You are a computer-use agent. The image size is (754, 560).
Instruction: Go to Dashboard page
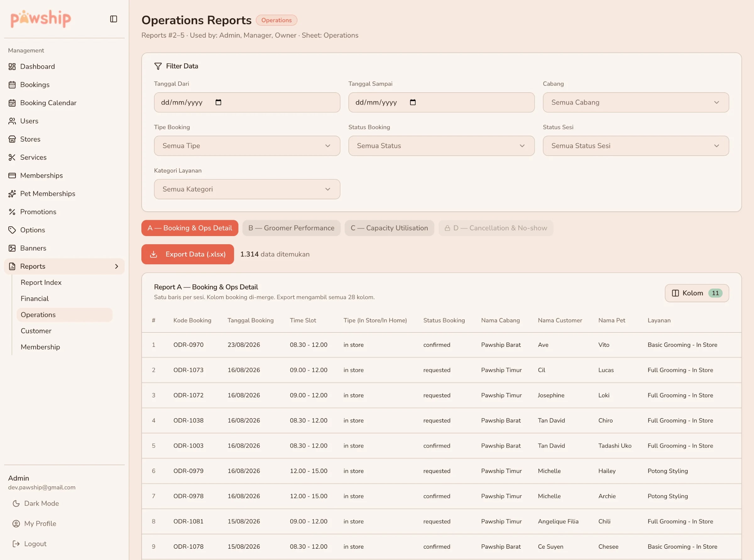[x=64, y=67]
